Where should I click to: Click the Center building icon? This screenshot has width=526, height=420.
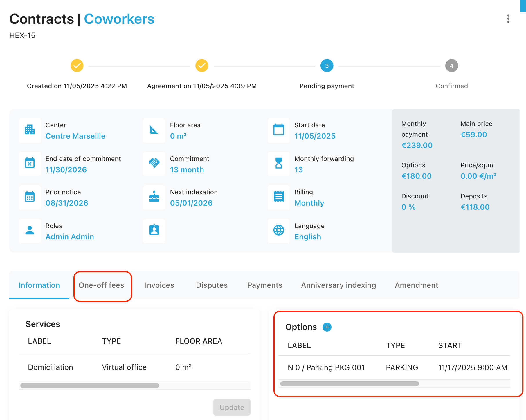(x=30, y=130)
